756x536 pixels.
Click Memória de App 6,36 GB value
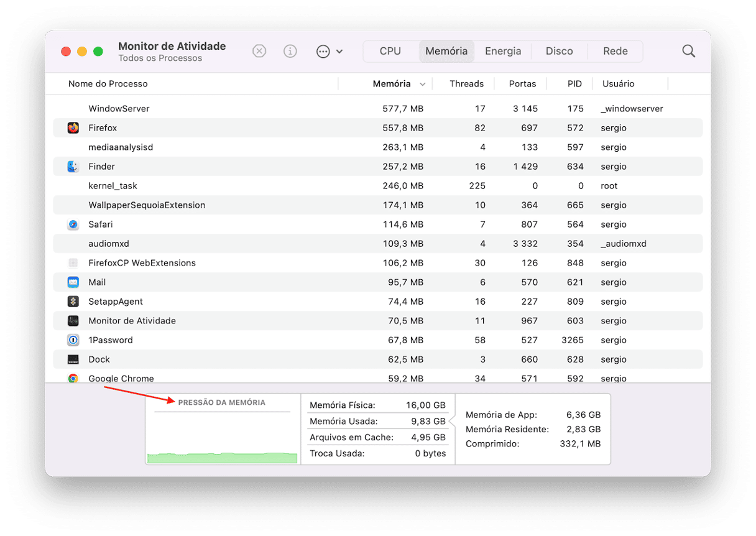[x=583, y=415]
